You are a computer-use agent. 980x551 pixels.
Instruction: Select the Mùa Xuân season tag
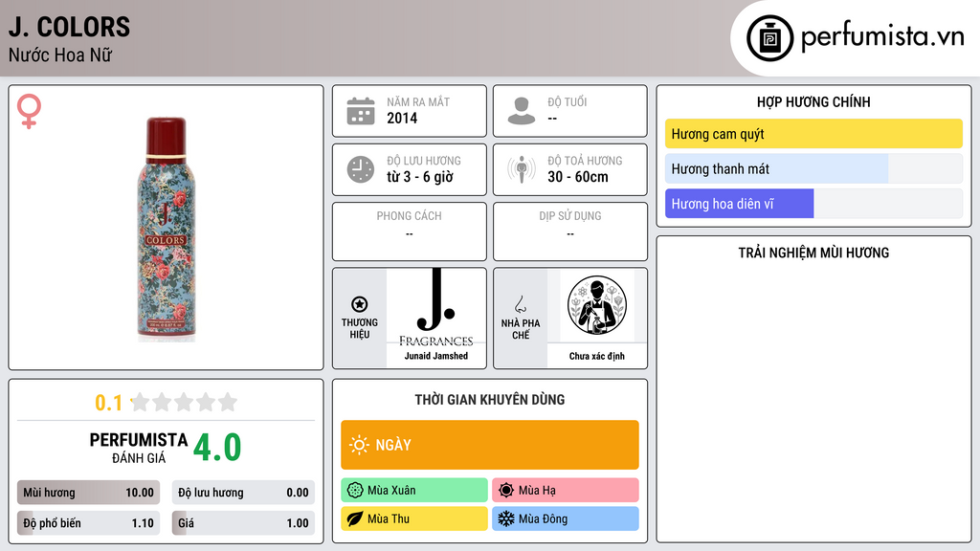click(x=414, y=491)
